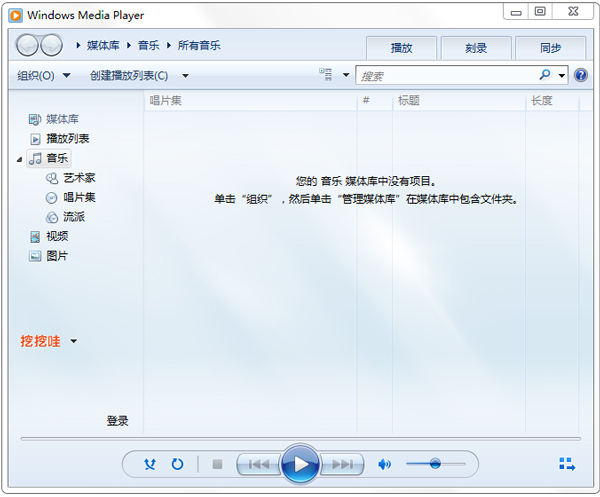This screenshot has width=600, height=497.
Task: Sort by 长度 column header
Action: click(552, 101)
